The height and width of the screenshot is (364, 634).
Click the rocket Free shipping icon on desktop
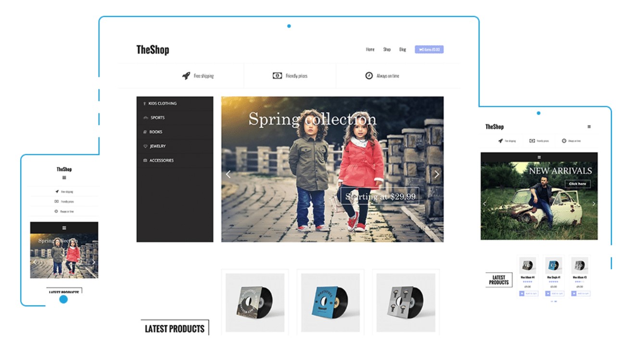[x=186, y=75]
